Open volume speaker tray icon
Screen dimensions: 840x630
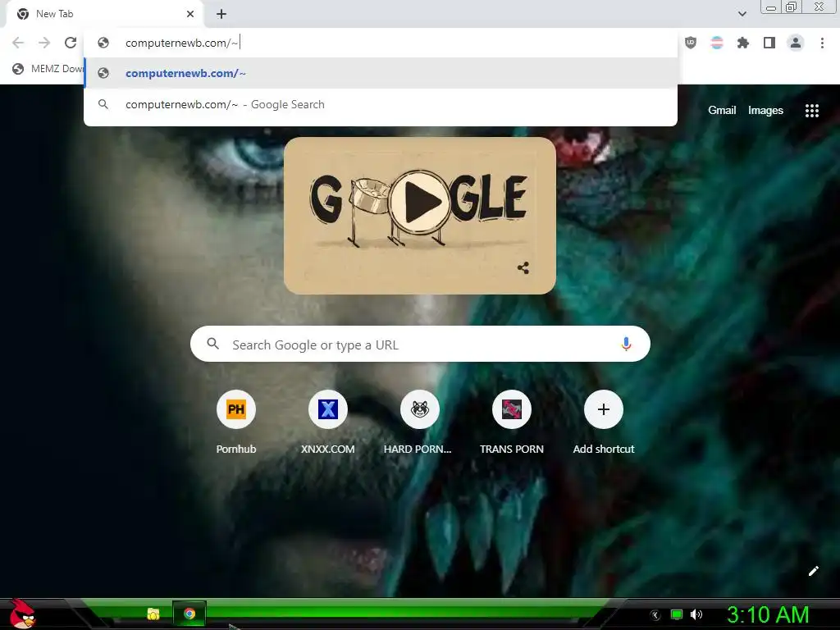696,614
